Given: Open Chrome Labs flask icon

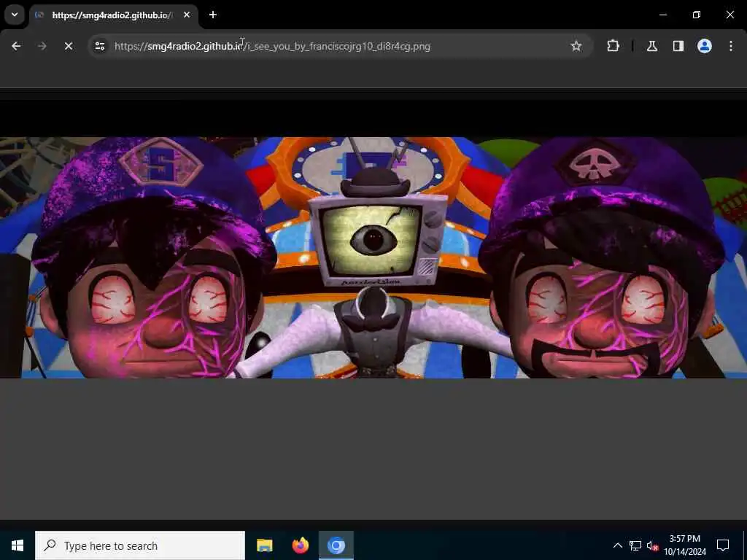Looking at the screenshot, I should (651, 46).
